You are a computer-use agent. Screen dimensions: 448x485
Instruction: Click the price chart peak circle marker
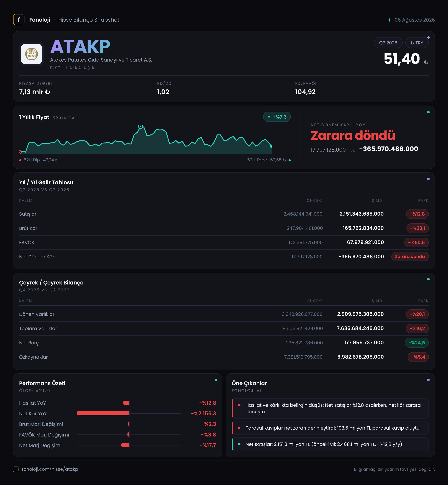(x=140, y=126)
